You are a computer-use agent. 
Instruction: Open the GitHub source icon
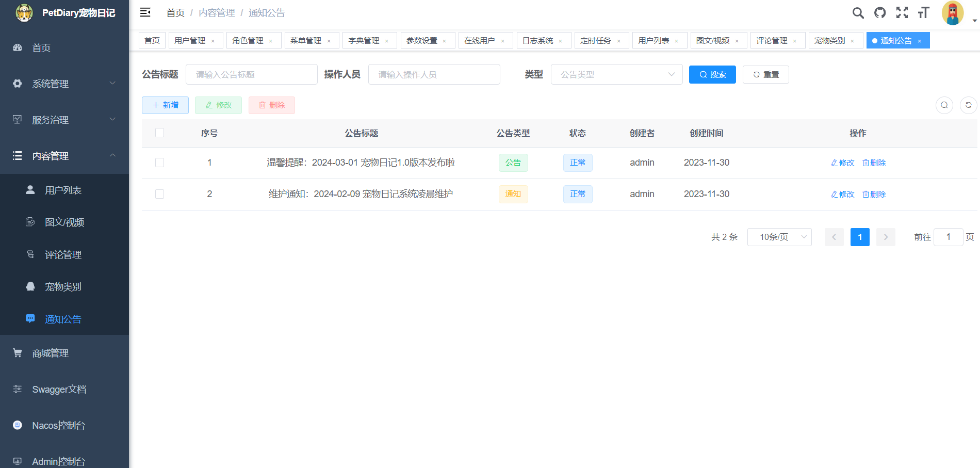coord(880,13)
